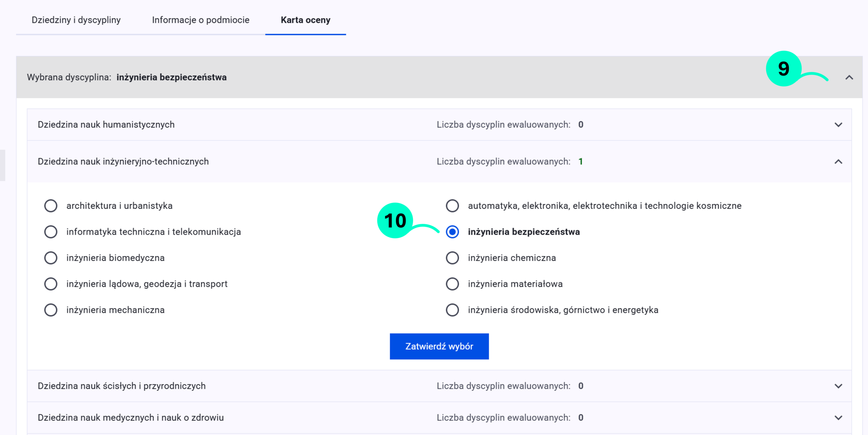Click the Wybrana dyscyplina header bar
The height and width of the screenshot is (435, 868).
click(x=407, y=78)
